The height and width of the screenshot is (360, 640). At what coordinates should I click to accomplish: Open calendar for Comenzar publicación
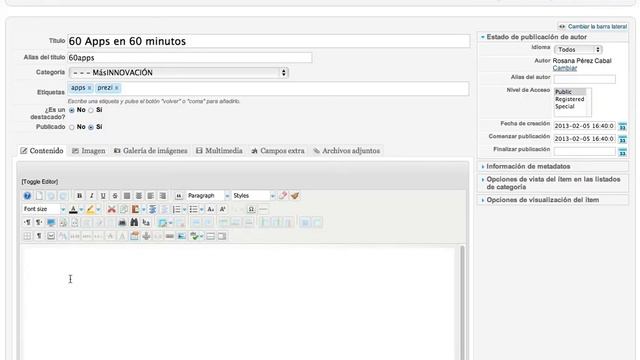[622, 139]
